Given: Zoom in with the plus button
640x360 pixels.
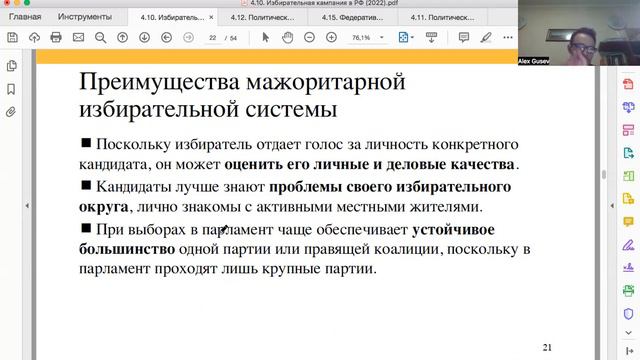Looking at the screenshot, I should coord(331,38).
